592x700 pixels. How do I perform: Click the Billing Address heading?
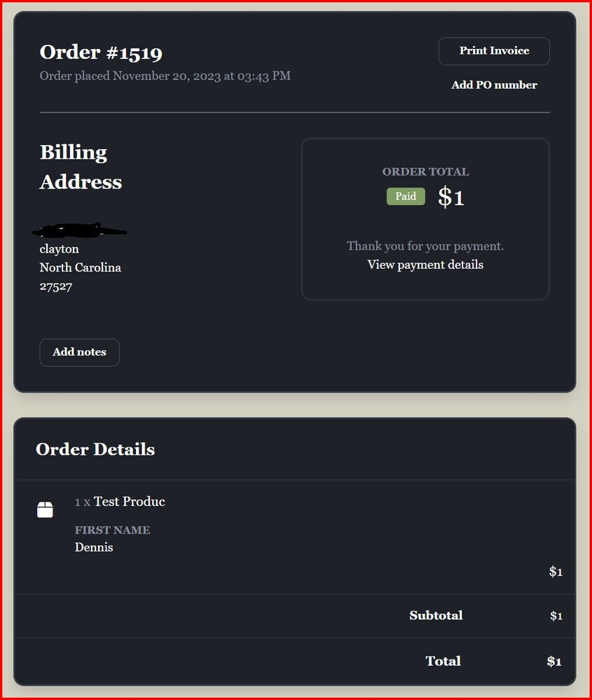tap(81, 167)
